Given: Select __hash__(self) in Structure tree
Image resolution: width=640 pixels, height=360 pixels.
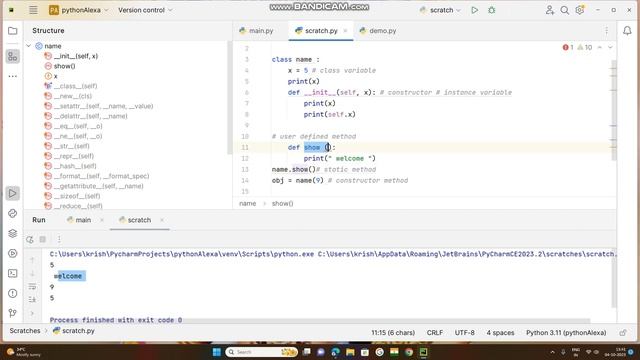Looking at the screenshot, I should (x=71, y=166).
